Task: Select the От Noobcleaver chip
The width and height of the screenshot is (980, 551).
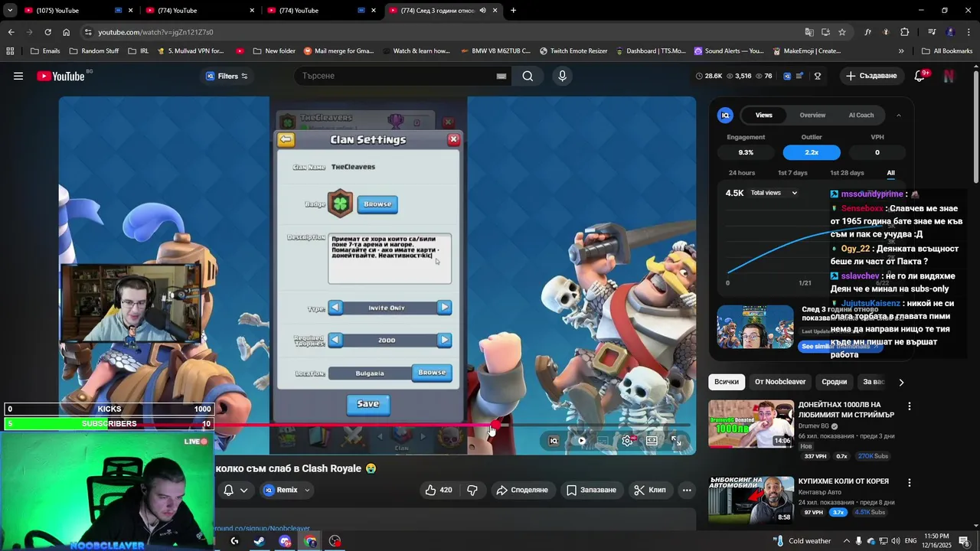Action: (x=780, y=382)
